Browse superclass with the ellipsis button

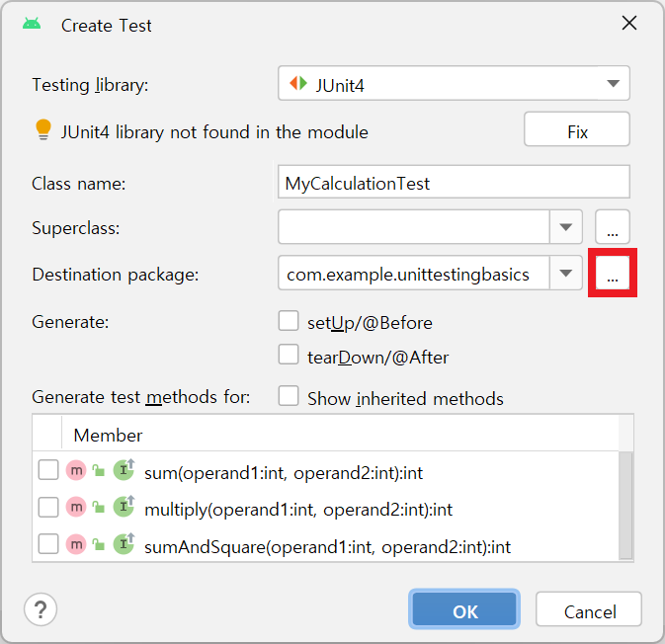click(x=613, y=227)
